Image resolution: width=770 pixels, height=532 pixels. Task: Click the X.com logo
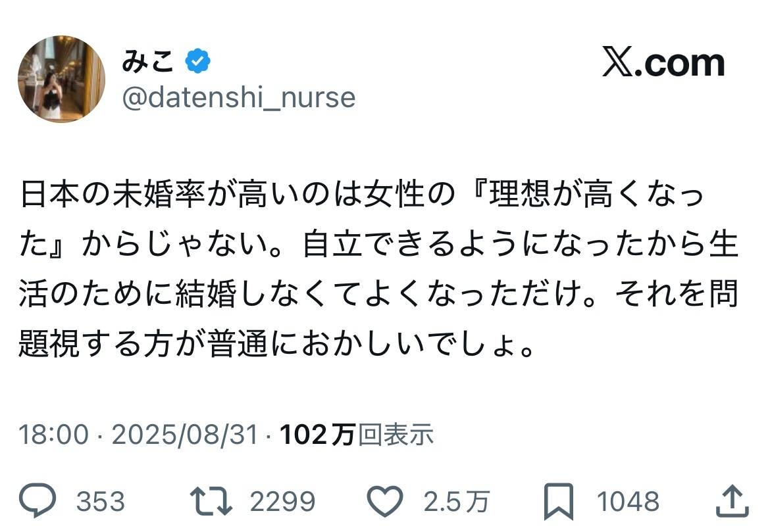[663, 64]
